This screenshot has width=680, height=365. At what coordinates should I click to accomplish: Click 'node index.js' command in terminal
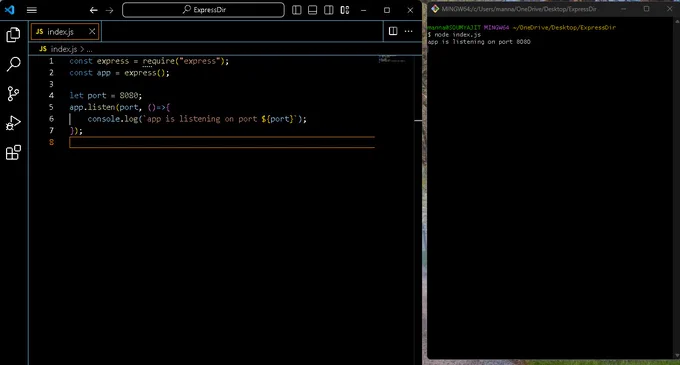click(x=458, y=35)
